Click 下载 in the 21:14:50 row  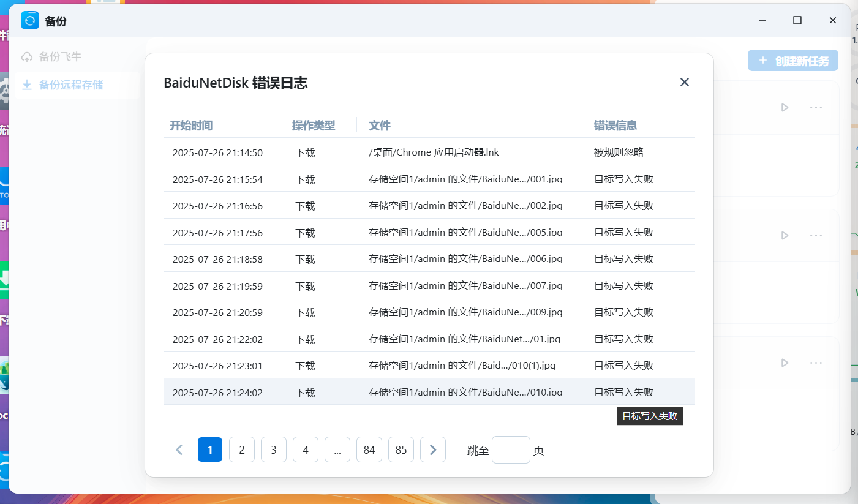305,153
